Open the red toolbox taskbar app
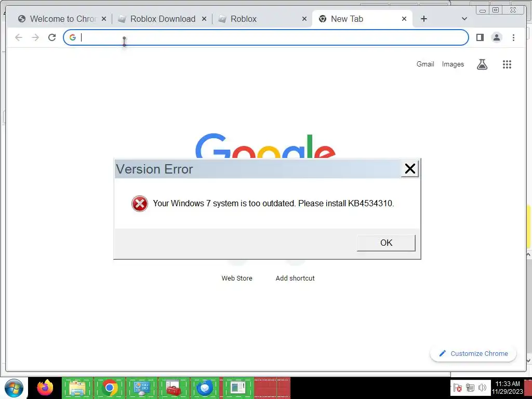The width and height of the screenshot is (532, 399). coord(174,388)
